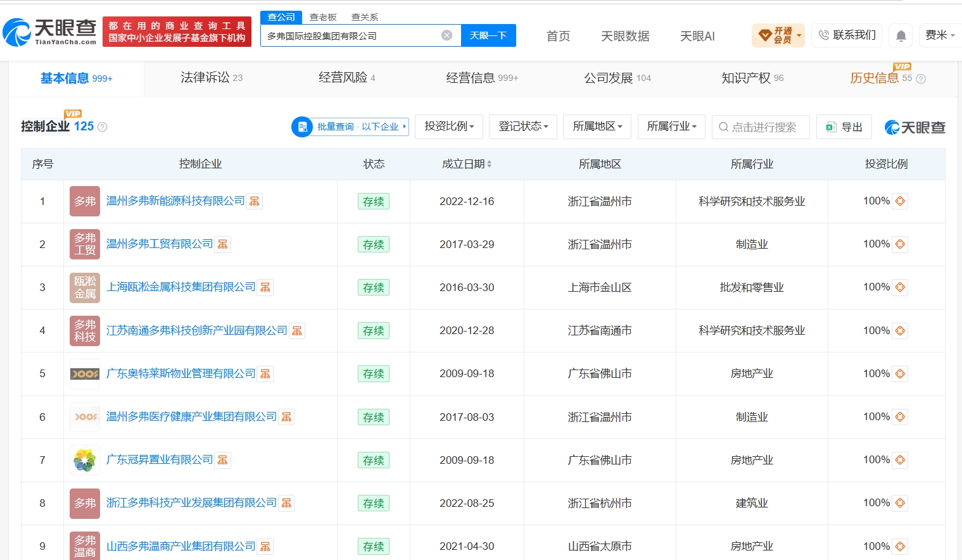Open company 上海瓯淞金属科技集团有限公司
962x560 pixels.
(x=181, y=287)
